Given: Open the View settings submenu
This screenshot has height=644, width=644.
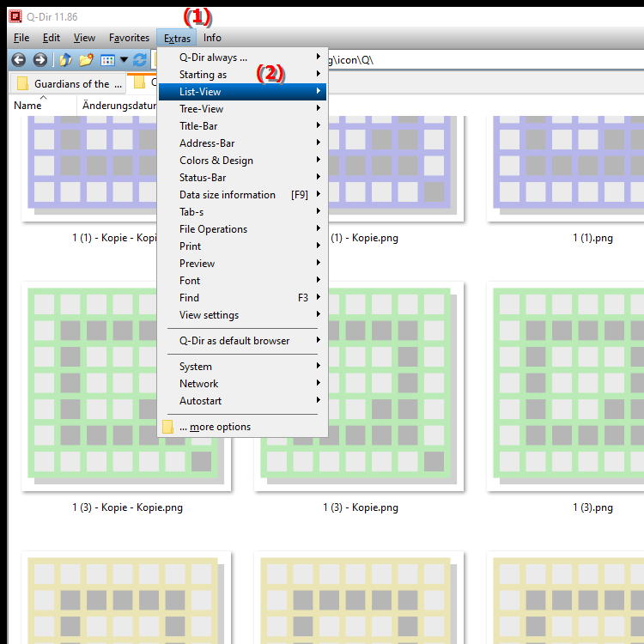Looking at the screenshot, I should tap(242, 315).
